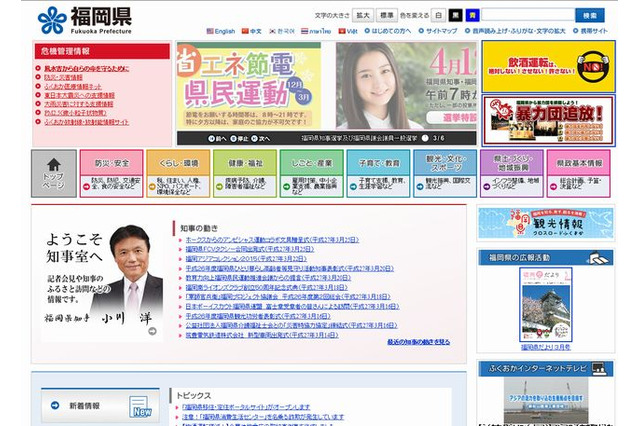Click the ふくおかインターネットテレビ header
The height and width of the screenshot is (426, 640).
[546, 369]
